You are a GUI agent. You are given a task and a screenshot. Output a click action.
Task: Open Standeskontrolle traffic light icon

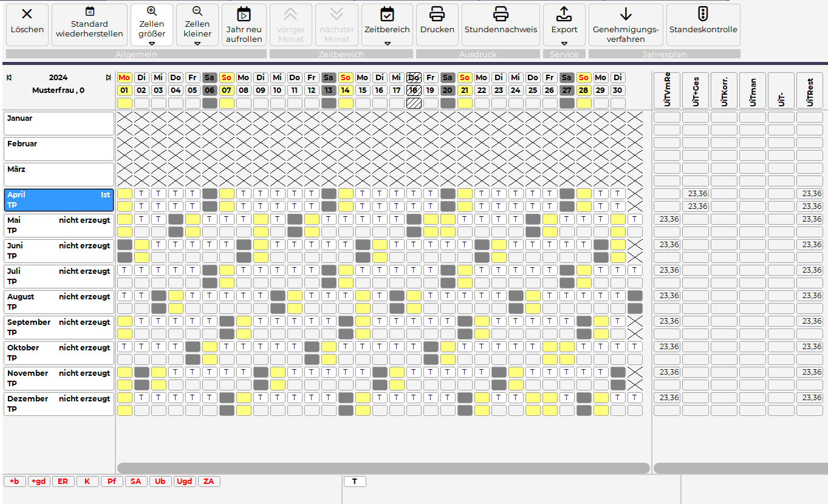click(x=703, y=14)
